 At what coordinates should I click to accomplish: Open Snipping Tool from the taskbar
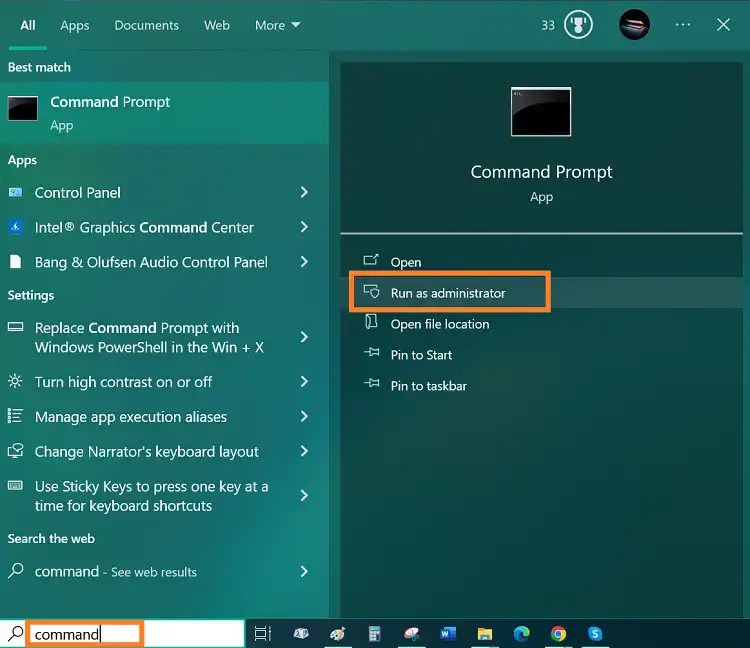[x=411, y=634]
